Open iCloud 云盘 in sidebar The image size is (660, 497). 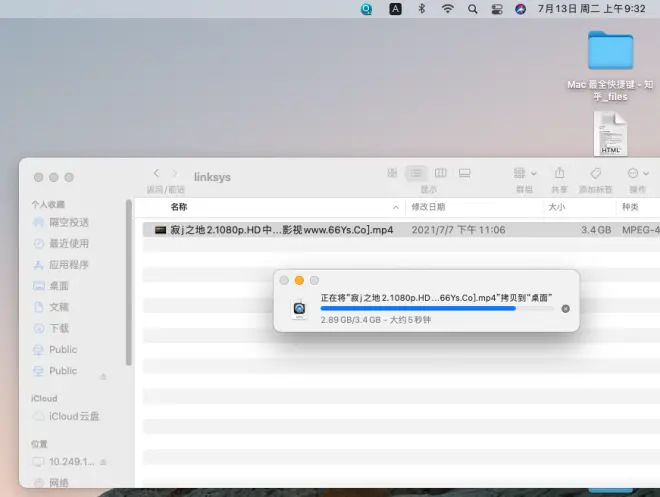point(66,416)
